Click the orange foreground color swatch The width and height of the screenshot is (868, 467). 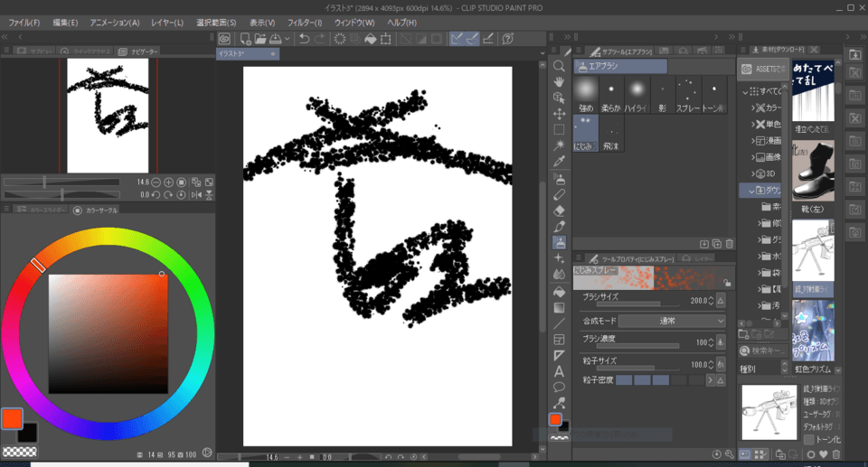point(12,417)
